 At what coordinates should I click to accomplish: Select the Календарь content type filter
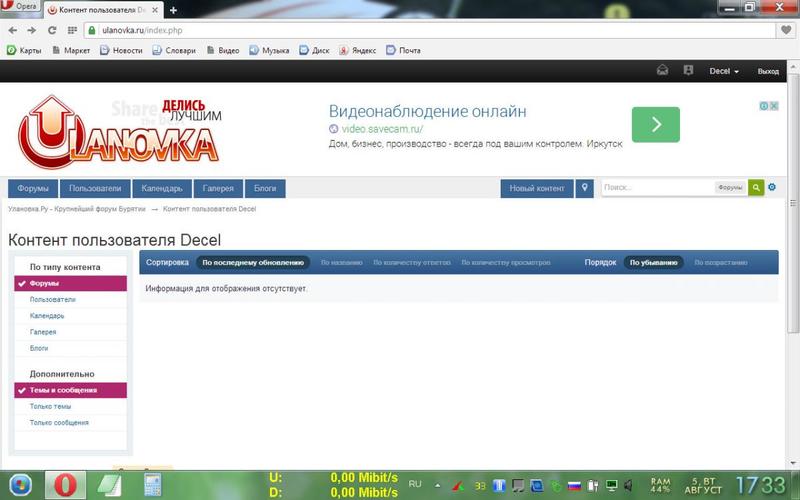pyautogui.click(x=70, y=316)
